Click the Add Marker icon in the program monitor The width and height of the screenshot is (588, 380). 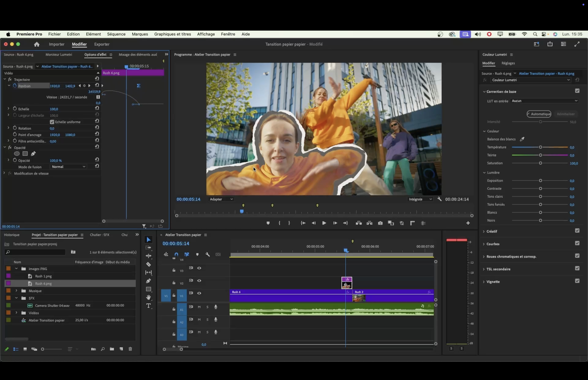(x=268, y=223)
